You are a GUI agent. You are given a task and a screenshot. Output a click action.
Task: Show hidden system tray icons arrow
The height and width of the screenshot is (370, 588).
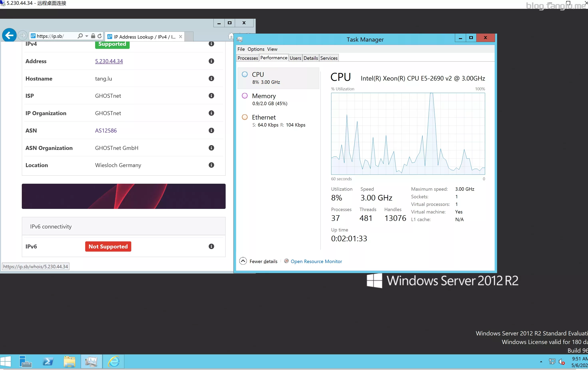coord(541,361)
